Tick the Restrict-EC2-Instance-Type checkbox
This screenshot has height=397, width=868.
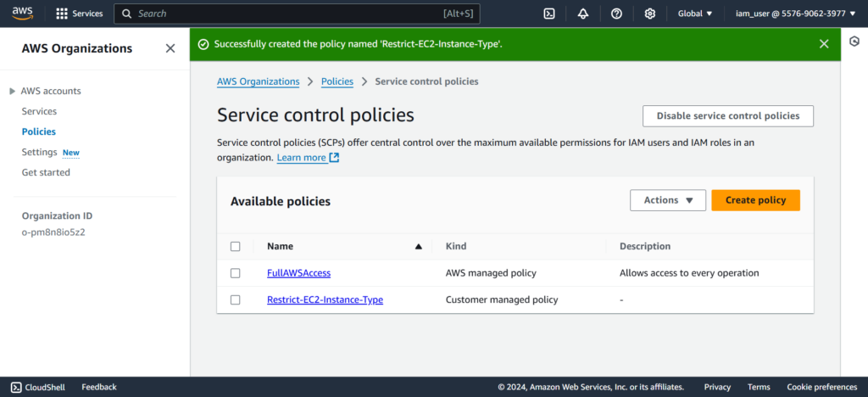(236, 299)
